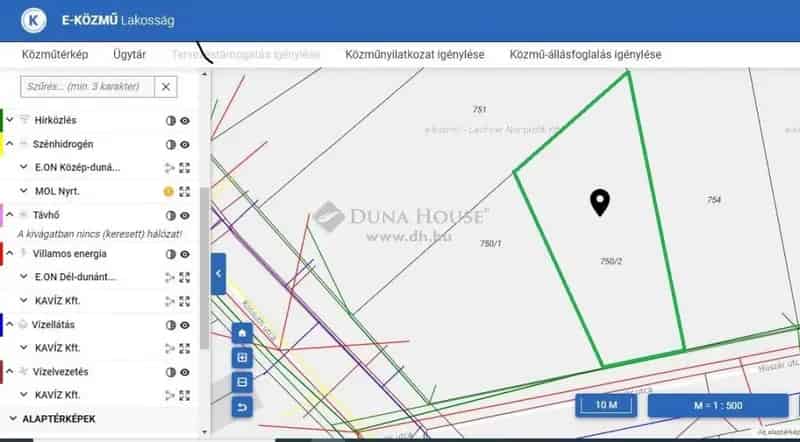Open the M = 1 : 500 scale selector
800x442 pixels.
[x=718, y=406]
